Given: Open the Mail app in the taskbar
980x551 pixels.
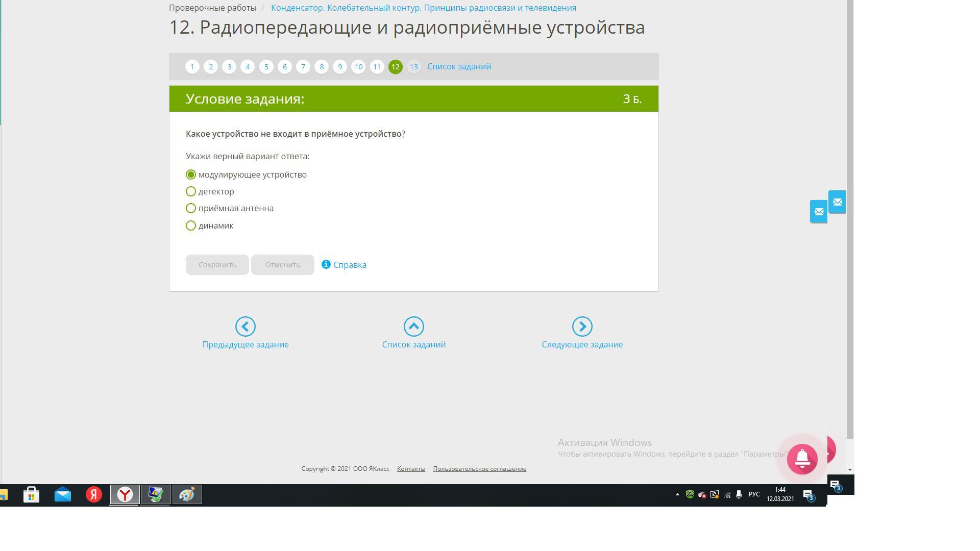Looking at the screenshot, I should tap(63, 494).
